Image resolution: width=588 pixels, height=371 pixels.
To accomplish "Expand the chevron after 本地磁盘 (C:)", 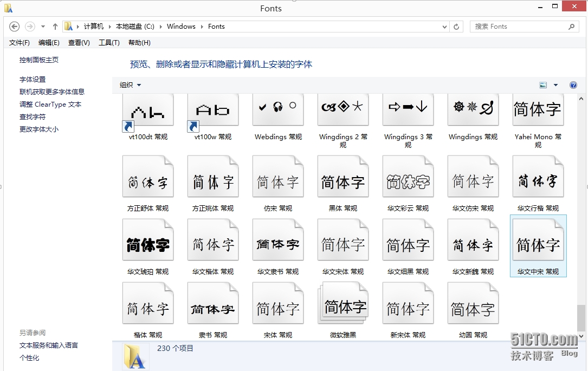I will click(160, 27).
